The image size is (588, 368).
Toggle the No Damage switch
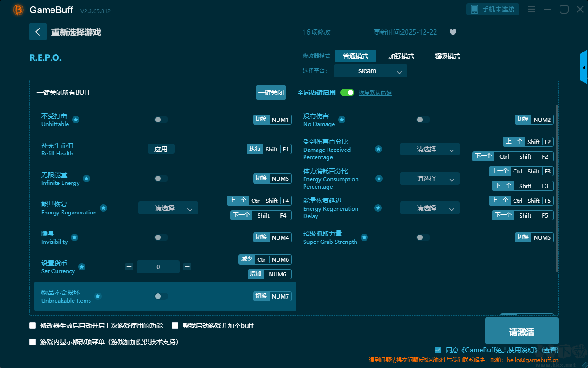click(x=423, y=120)
